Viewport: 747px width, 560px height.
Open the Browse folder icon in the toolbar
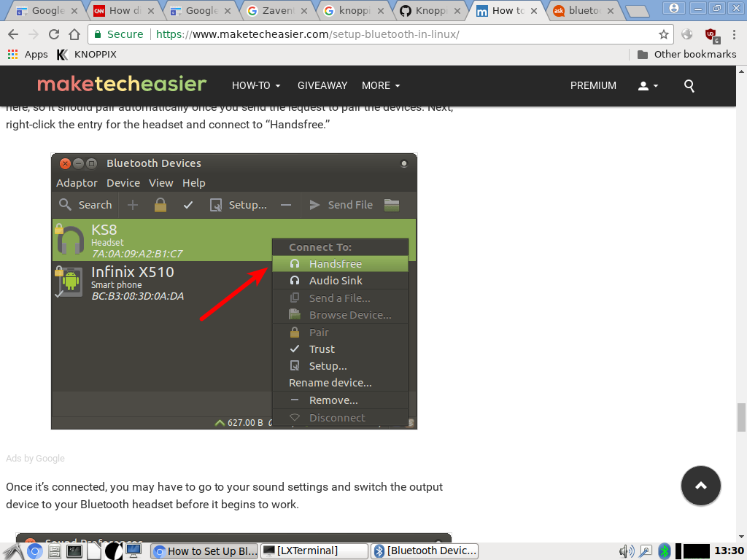pyautogui.click(x=391, y=204)
